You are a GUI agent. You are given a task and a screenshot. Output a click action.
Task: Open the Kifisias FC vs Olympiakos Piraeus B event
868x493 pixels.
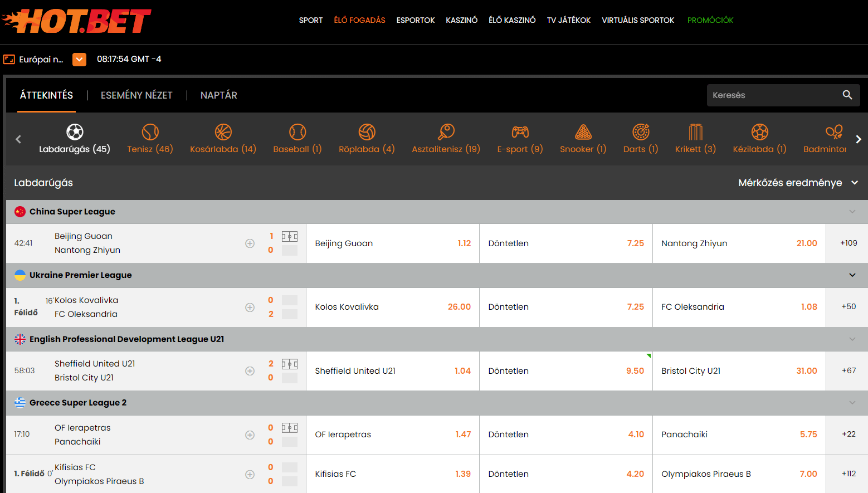tap(99, 474)
